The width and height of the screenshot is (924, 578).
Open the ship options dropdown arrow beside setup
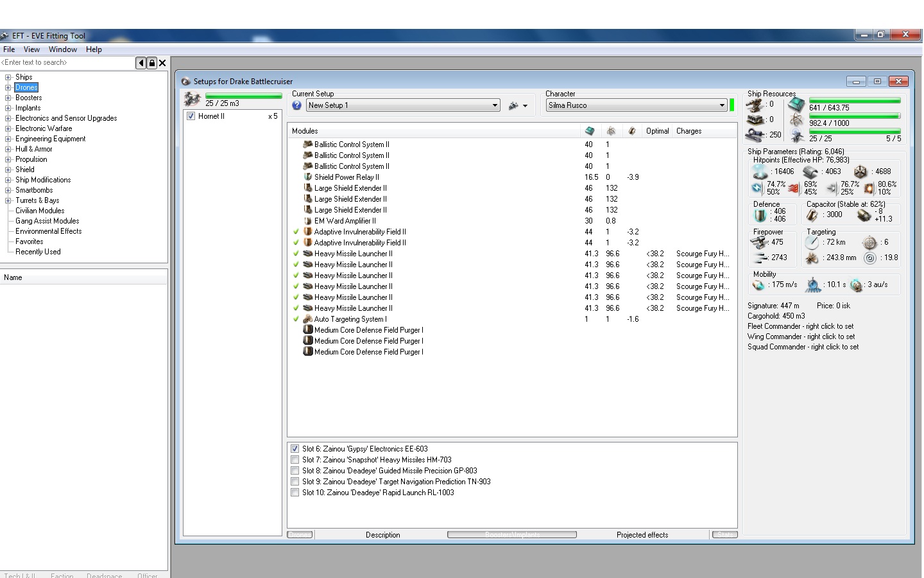[x=526, y=106]
